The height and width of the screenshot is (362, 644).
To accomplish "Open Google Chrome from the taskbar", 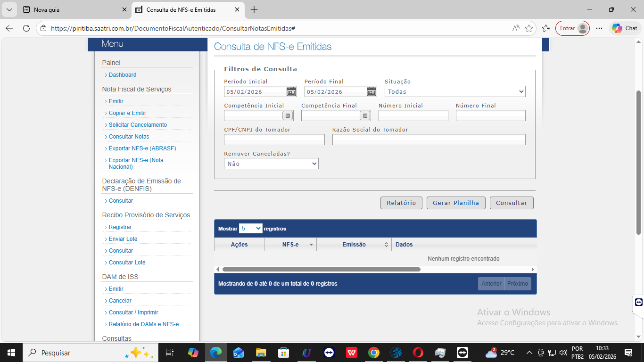I will click(373, 353).
